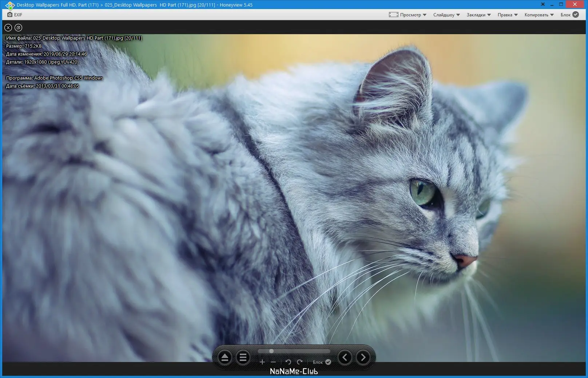This screenshot has width=588, height=378.
Task: Rotate the image counterclockwise
Action: point(288,362)
